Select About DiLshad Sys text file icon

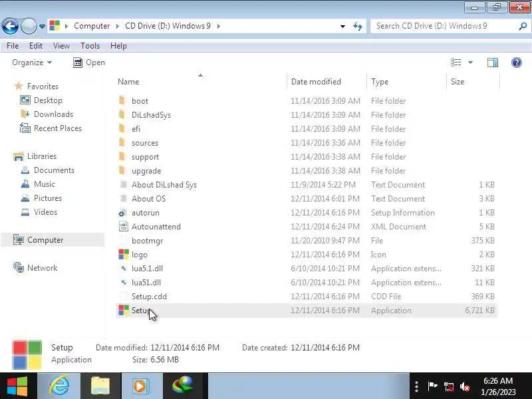pos(124,185)
